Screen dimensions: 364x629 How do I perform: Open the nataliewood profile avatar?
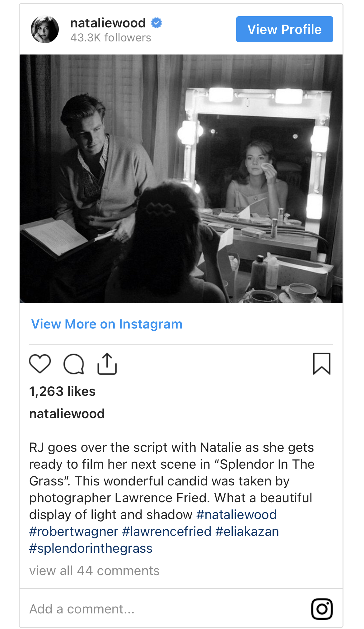point(45,30)
